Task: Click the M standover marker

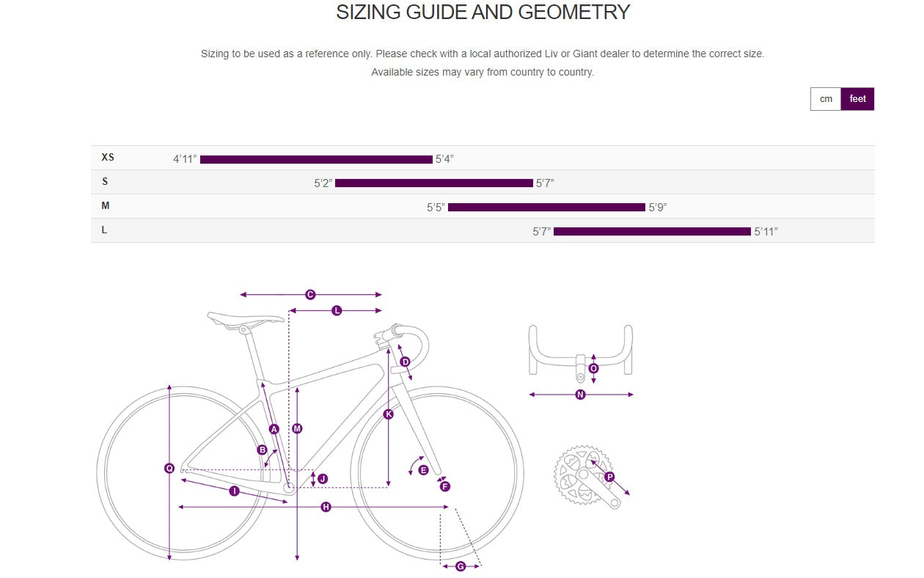Action: (297, 428)
